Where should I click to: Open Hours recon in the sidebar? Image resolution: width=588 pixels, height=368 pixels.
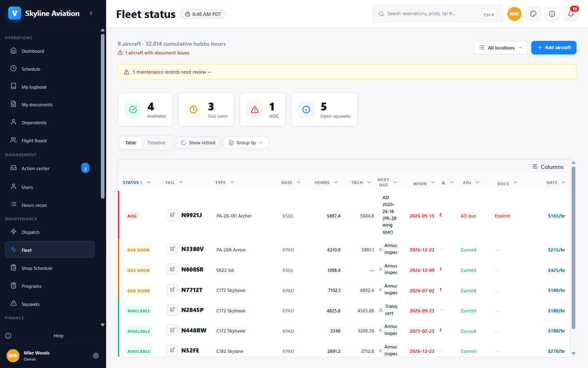[x=50, y=205]
